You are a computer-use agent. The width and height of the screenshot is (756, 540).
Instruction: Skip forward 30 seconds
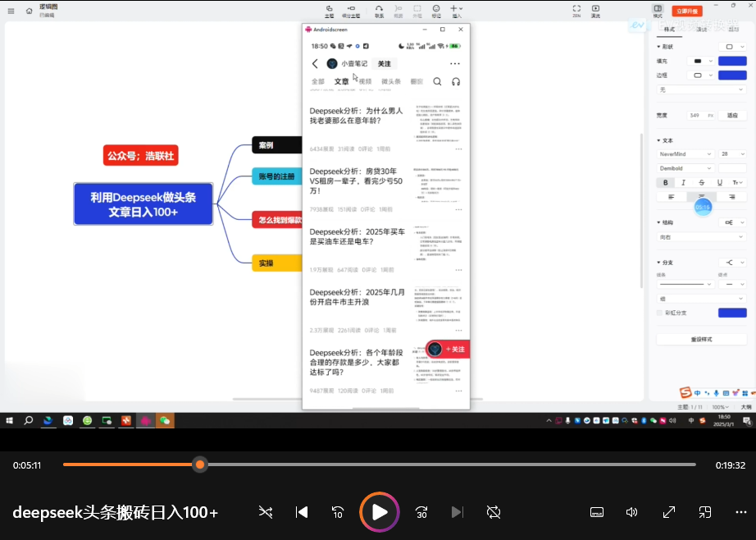421,512
